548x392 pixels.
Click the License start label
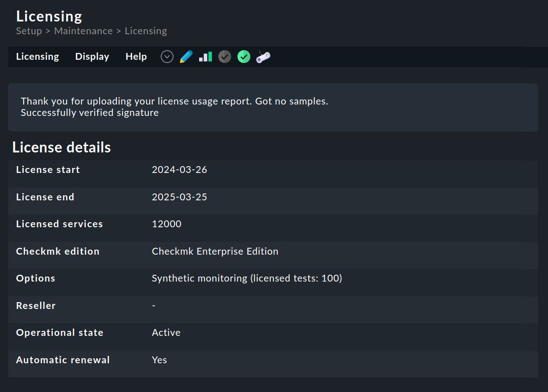pyautogui.click(x=48, y=170)
